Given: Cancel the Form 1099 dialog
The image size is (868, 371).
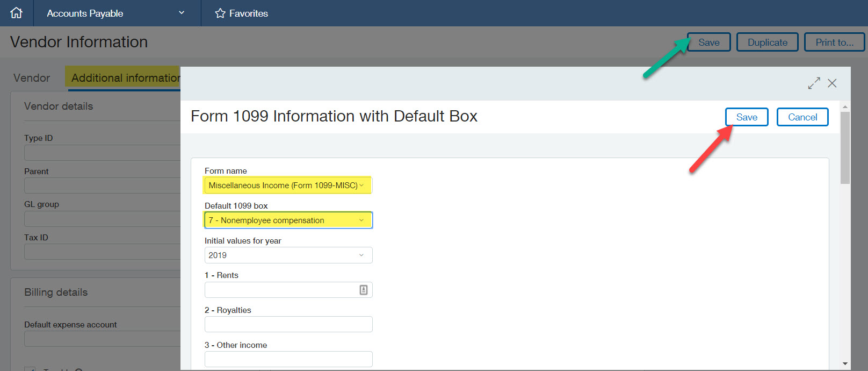Looking at the screenshot, I should point(802,117).
